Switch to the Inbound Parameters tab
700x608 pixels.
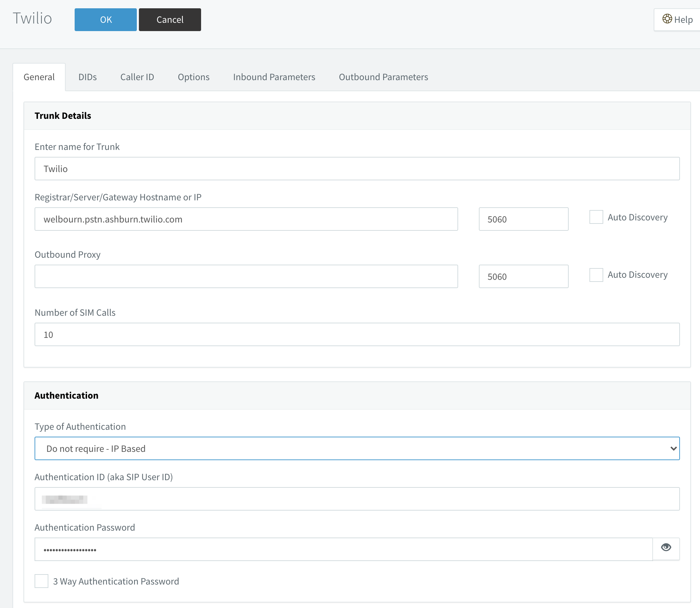click(x=274, y=77)
